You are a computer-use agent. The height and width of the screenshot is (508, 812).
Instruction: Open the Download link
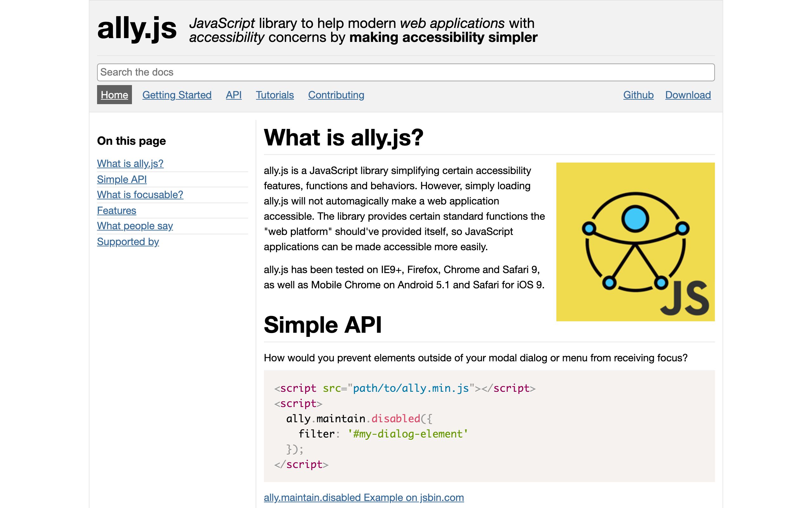[x=688, y=95]
